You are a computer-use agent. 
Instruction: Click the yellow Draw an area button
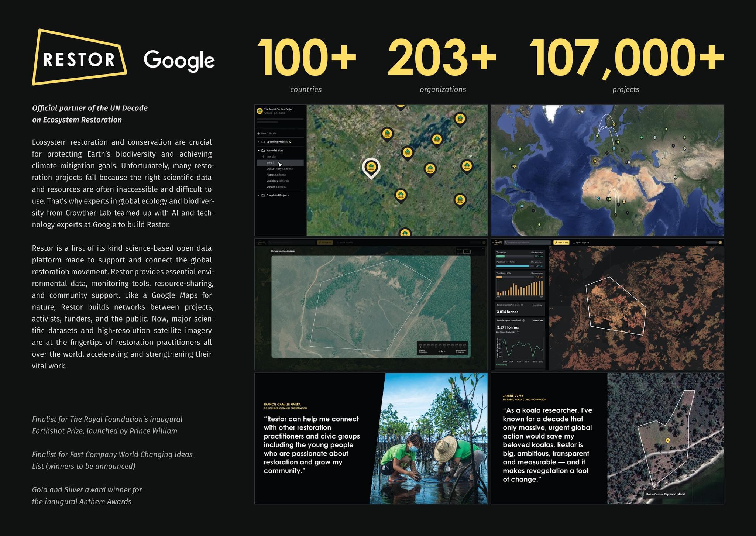[x=561, y=243]
